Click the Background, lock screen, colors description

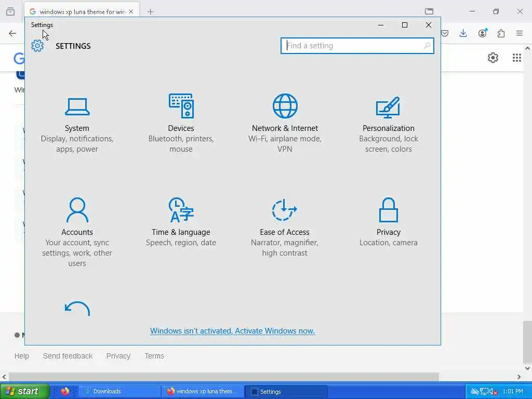[389, 144]
